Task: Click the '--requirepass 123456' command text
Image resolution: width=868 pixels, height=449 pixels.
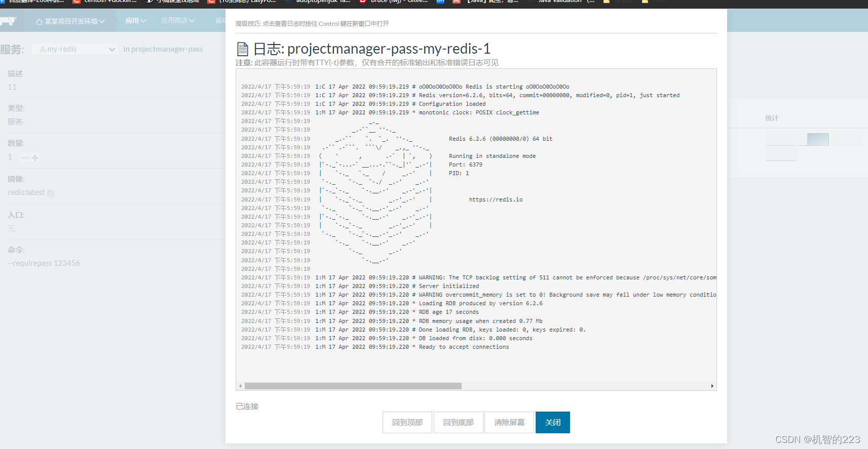Action: coord(44,263)
